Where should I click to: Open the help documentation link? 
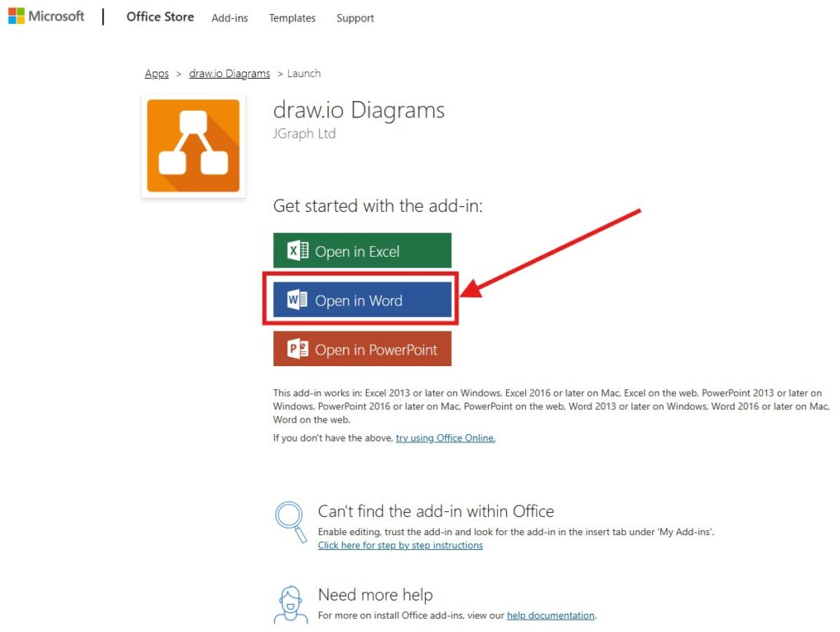[550, 616]
